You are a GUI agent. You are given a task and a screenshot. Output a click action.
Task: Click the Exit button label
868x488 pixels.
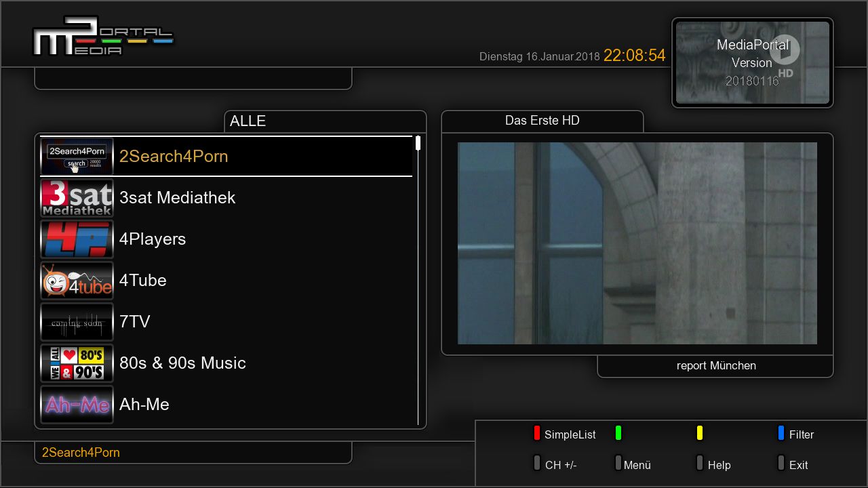pos(798,465)
